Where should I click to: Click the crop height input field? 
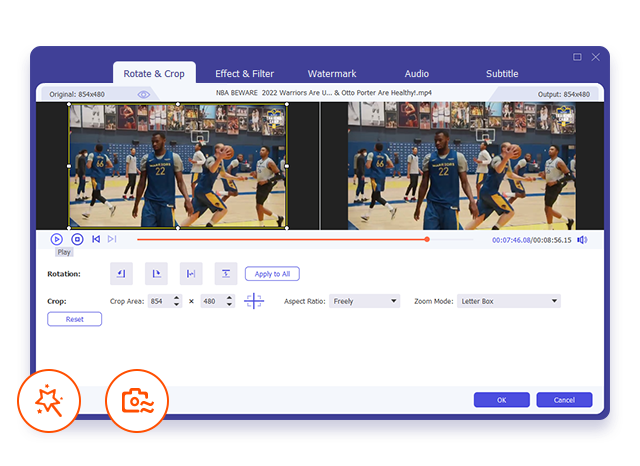tap(213, 301)
